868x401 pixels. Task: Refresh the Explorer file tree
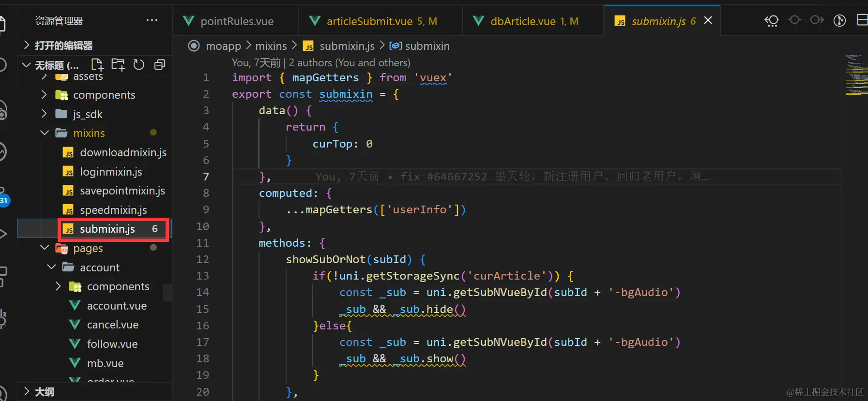pos(139,65)
